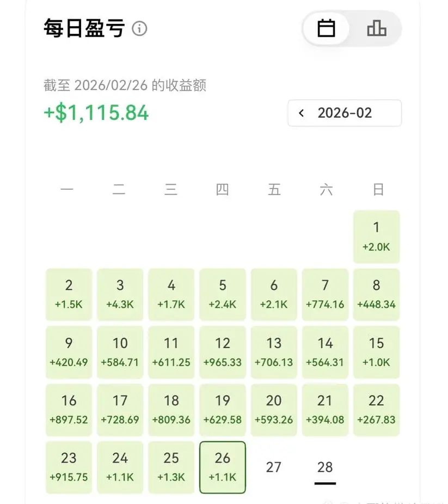Viewport: 448px width, 504px height.
Task: Select highlighted day 26 with +1.1K
Action: coord(223,467)
